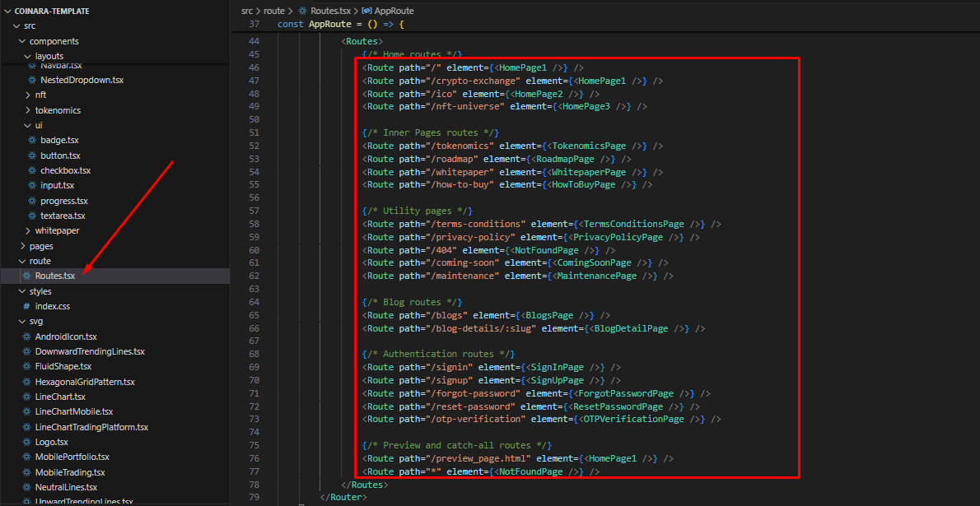This screenshot has height=506, width=980.
Task: Click the React icon beside input.tsx
Action: 32,186
